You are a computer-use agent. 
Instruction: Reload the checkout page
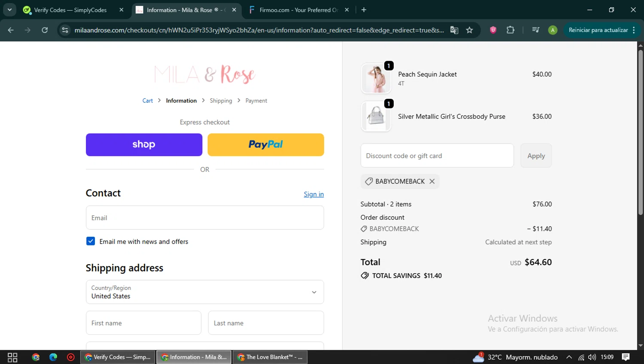coord(45,30)
